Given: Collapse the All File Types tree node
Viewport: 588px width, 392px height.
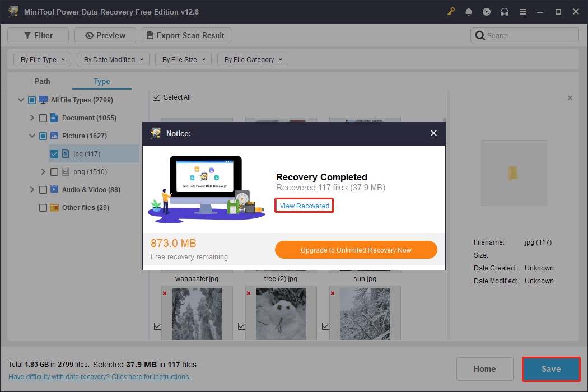Looking at the screenshot, I should [21, 100].
